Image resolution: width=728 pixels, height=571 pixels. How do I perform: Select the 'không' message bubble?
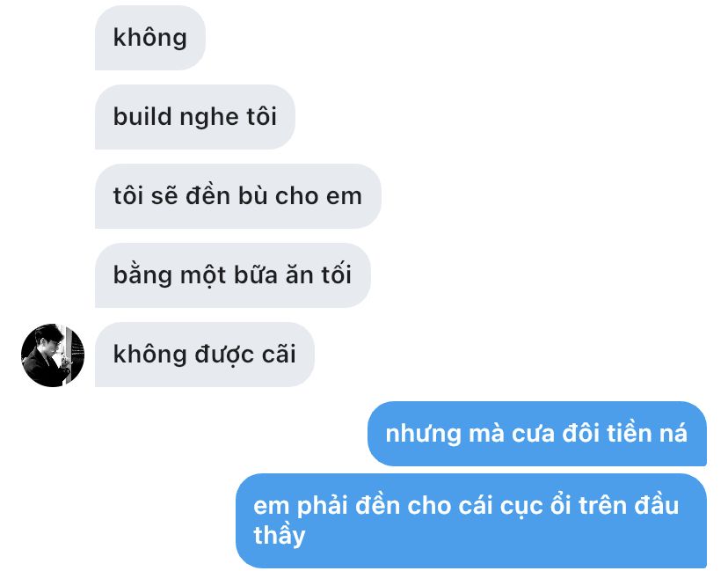coord(150,38)
